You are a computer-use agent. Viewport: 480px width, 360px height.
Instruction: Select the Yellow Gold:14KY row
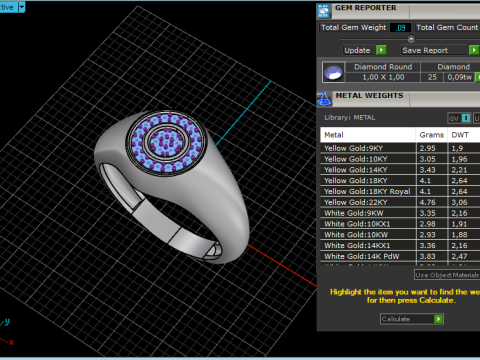tap(400, 170)
